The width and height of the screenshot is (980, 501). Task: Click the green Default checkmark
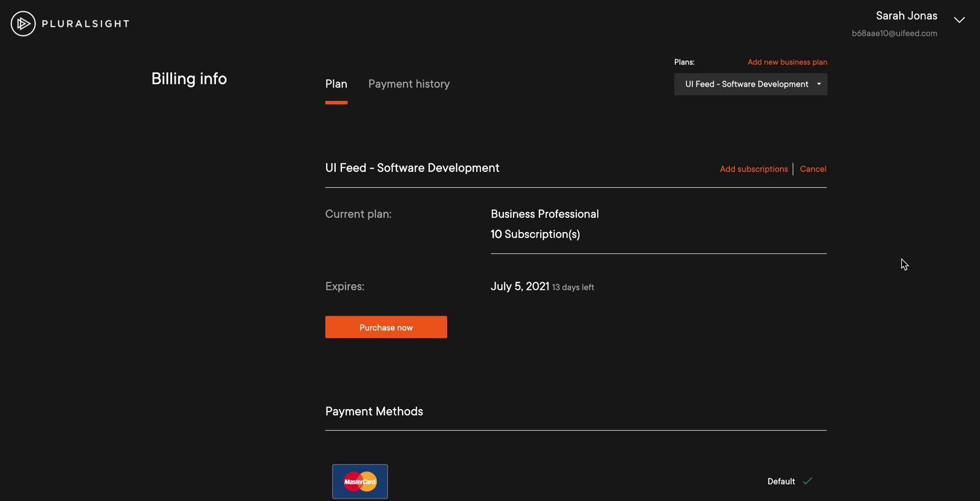[807, 481]
